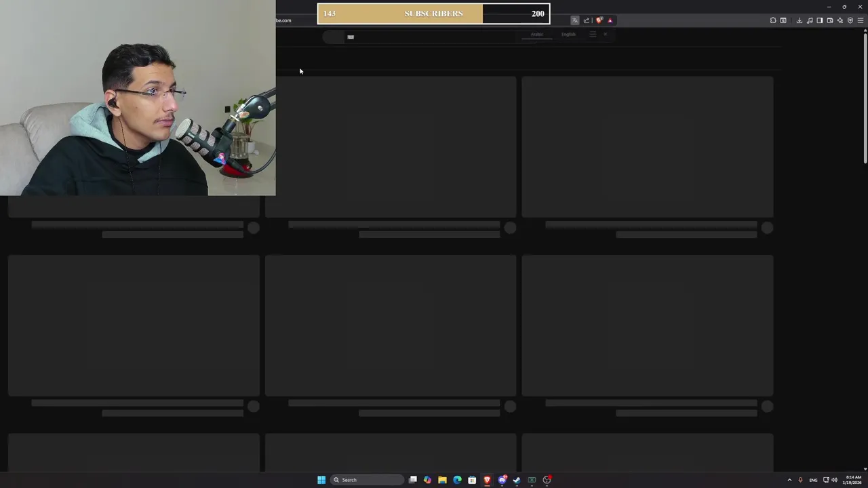Open Discord from the taskbar
The width and height of the screenshot is (868, 488).
click(x=502, y=480)
